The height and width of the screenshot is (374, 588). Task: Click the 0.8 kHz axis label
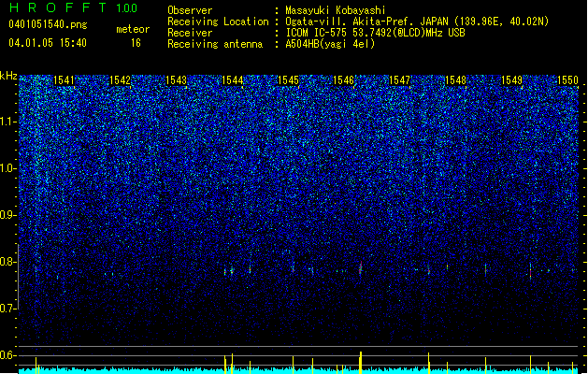click(8, 262)
